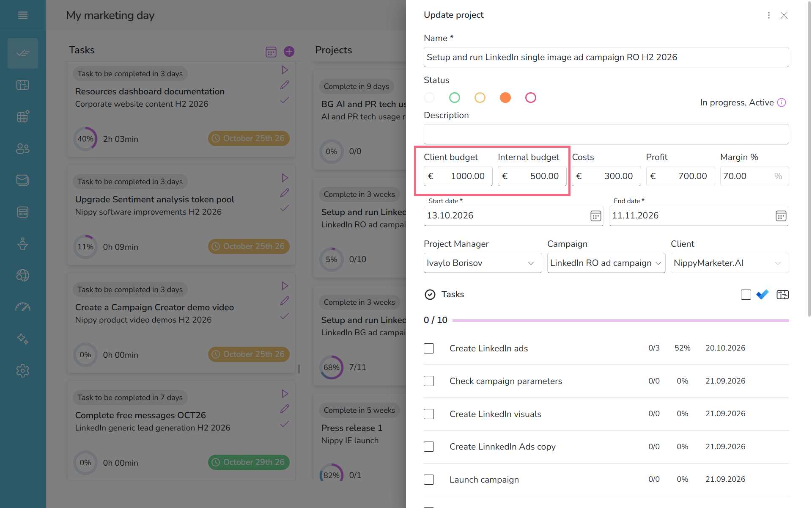This screenshot has height=508, width=812.
Task: Check the Launch campaign checkbox
Action: [x=429, y=480]
